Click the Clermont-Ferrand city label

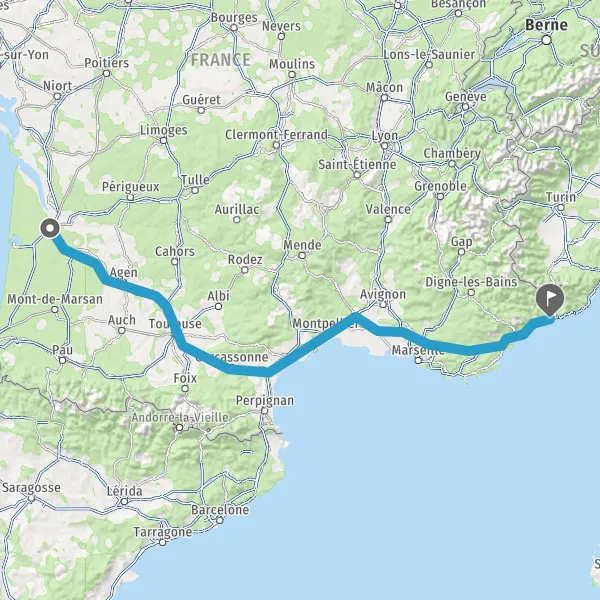pyautogui.click(x=276, y=134)
